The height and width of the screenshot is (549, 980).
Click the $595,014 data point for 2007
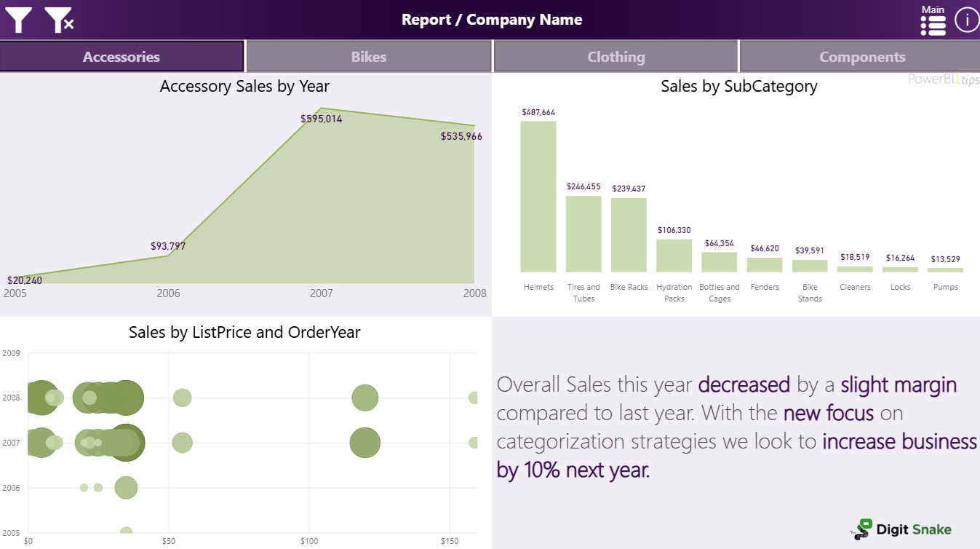click(x=322, y=109)
